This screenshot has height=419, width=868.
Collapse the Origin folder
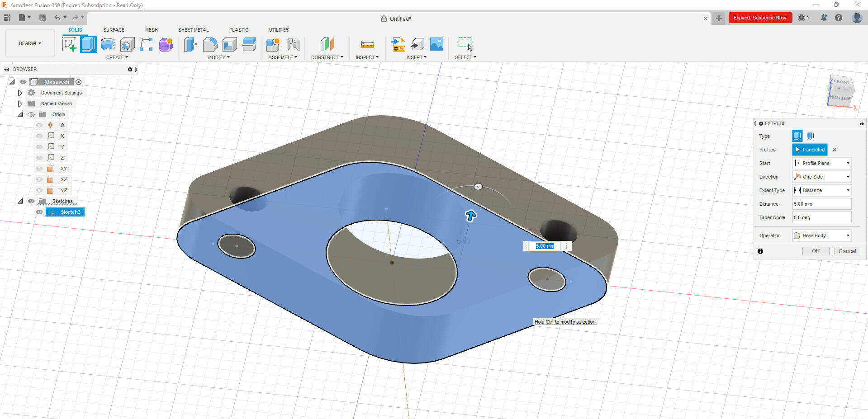(x=20, y=114)
